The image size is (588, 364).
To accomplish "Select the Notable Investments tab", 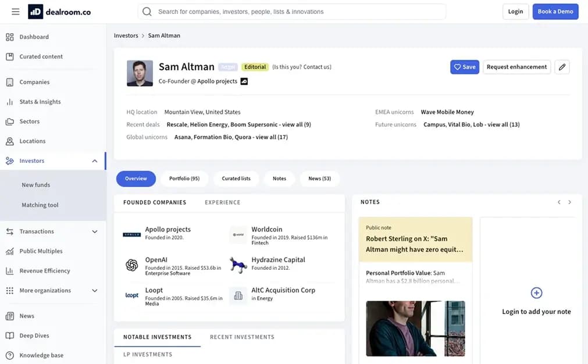I will click(157, 337).
